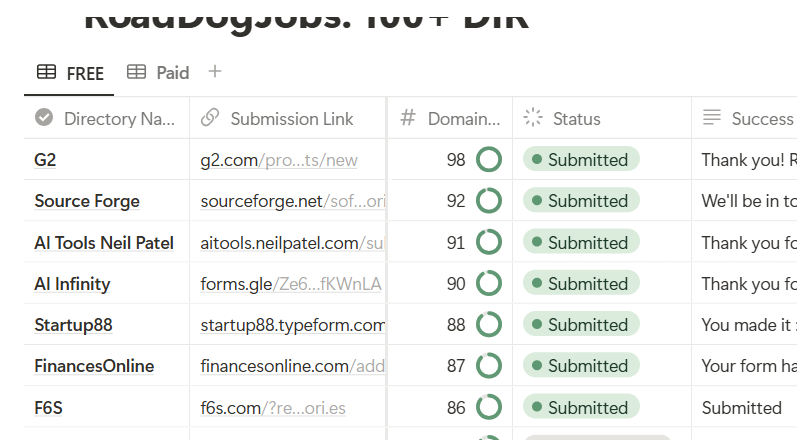
Task: Change Submitted status for AI Infinity
Action: point(581,284)
